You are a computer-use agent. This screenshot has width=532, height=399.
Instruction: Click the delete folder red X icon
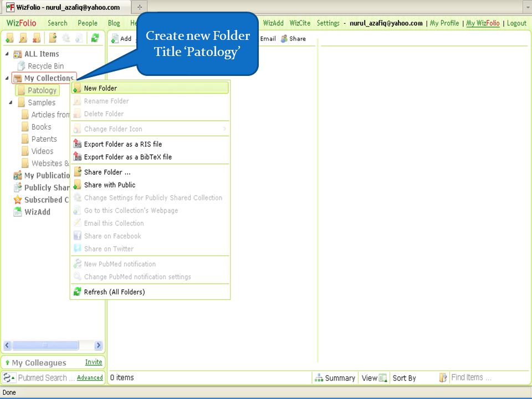coord(37,38)
